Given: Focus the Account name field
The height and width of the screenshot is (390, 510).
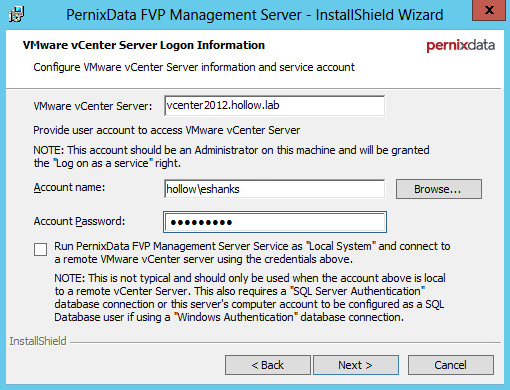Looking at the screenshot, I should [275, 189].
